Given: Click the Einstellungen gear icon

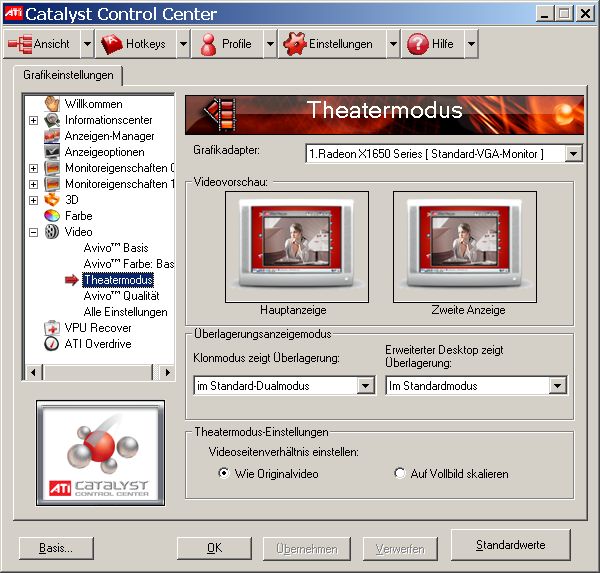Looking at the screenshot, I should tap(295, 44).
